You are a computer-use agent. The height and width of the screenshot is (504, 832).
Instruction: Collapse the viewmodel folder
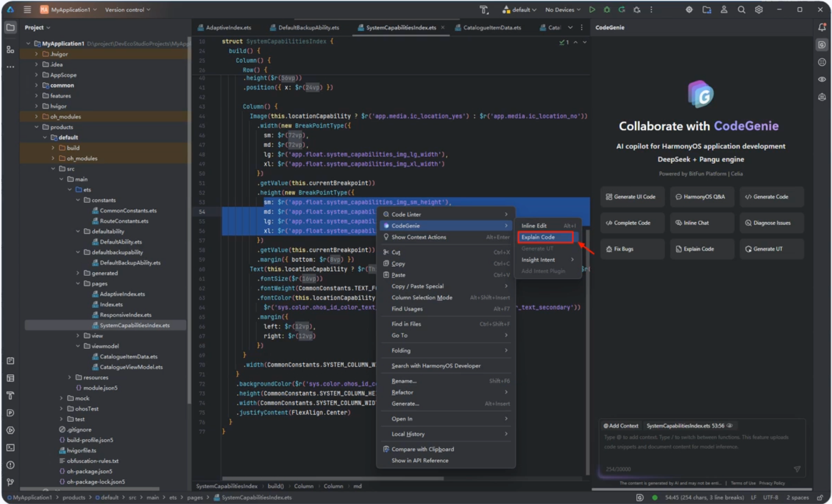point(78,346)
